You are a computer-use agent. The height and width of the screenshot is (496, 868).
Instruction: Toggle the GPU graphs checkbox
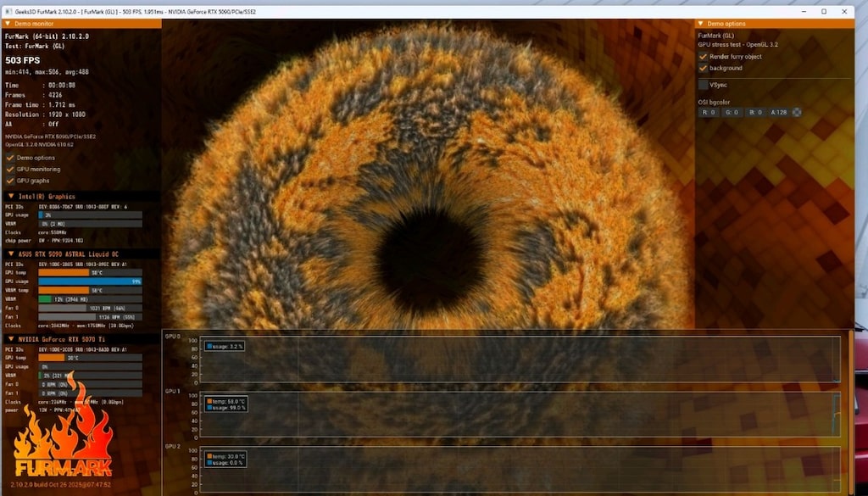(10, 181)
